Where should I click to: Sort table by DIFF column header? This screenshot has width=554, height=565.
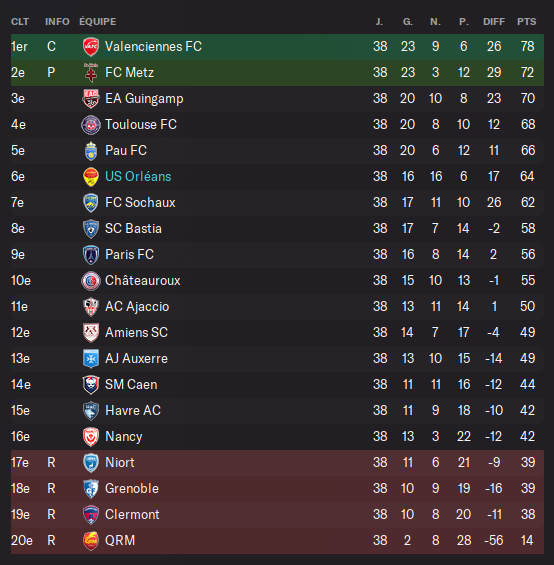click(x=494, y=22)
